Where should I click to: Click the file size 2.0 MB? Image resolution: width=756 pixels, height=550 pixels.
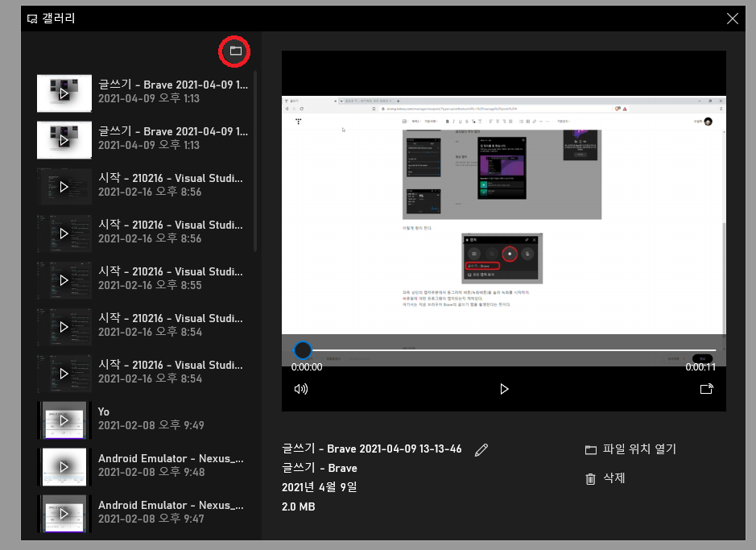coord(299,507)
